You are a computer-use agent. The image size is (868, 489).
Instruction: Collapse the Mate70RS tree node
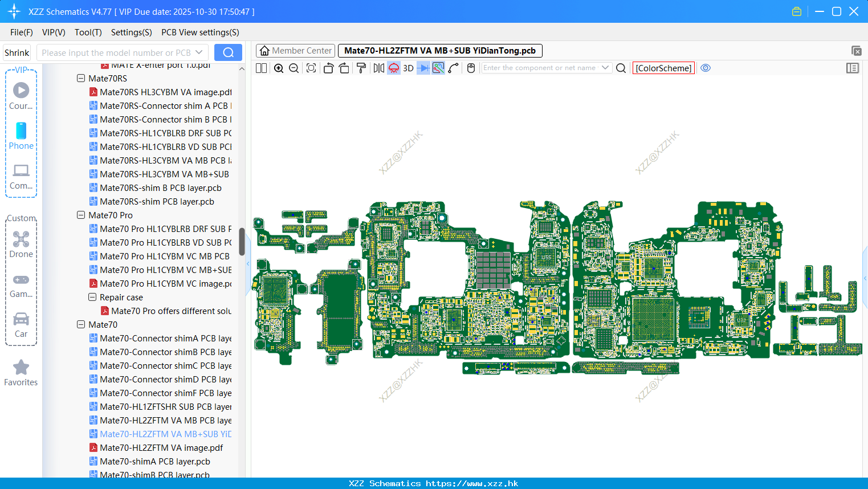pyautogui.click(x=81, y=79)
